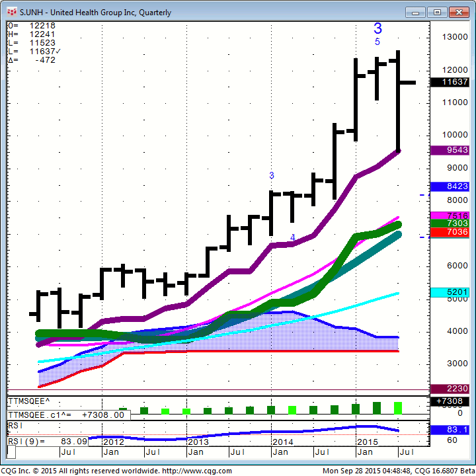Click the 10000 price scale value
476x476 pixels.
455,135
